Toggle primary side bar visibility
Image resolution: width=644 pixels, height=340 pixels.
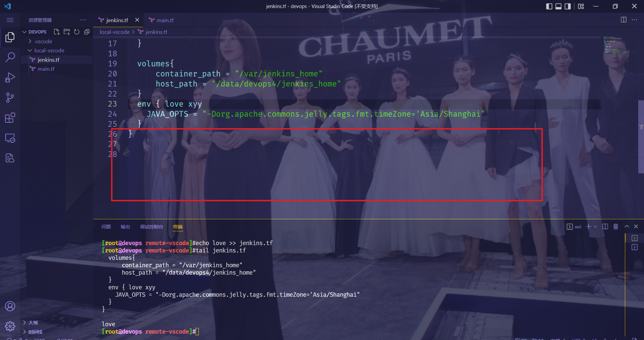point(549,6)
